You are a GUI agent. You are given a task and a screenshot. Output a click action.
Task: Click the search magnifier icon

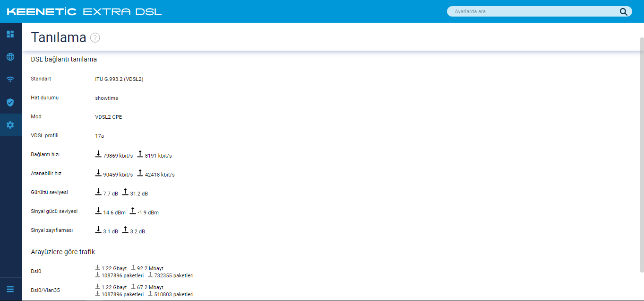624,11
